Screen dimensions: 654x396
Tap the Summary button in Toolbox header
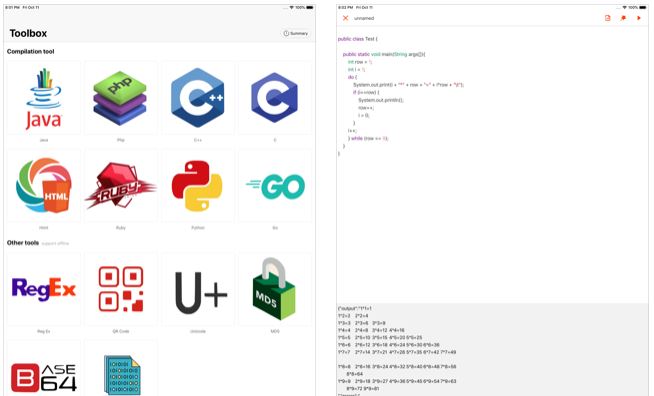coord(296,33)
